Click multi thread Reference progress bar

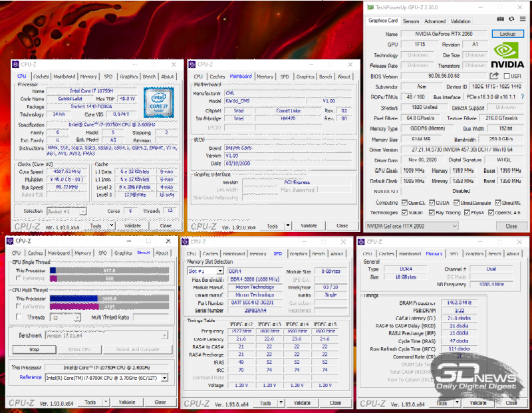point(109,307)
